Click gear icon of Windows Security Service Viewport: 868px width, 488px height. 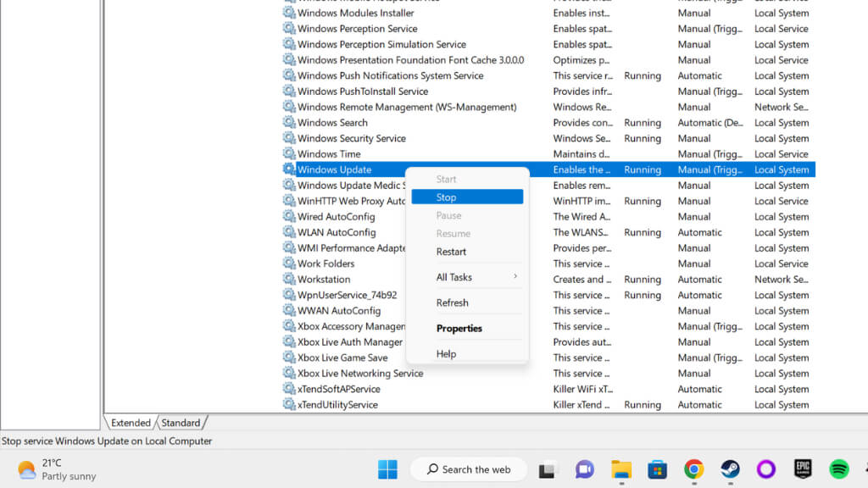(x=289, y=138)
